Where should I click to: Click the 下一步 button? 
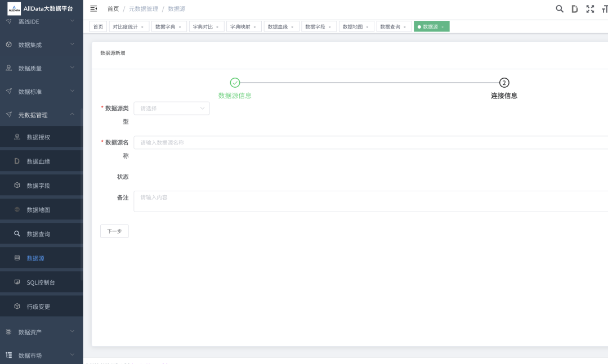(x=114, y=231)
